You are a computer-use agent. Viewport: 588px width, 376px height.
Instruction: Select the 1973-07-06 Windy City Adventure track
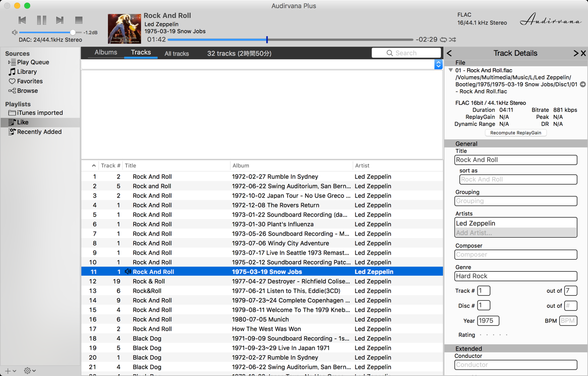[262, 243]
